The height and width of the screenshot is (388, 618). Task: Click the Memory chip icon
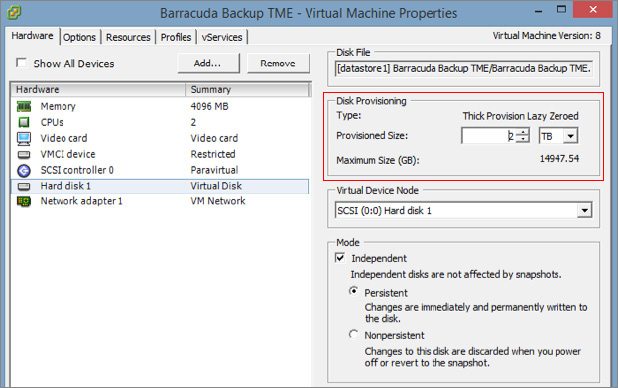24,106
